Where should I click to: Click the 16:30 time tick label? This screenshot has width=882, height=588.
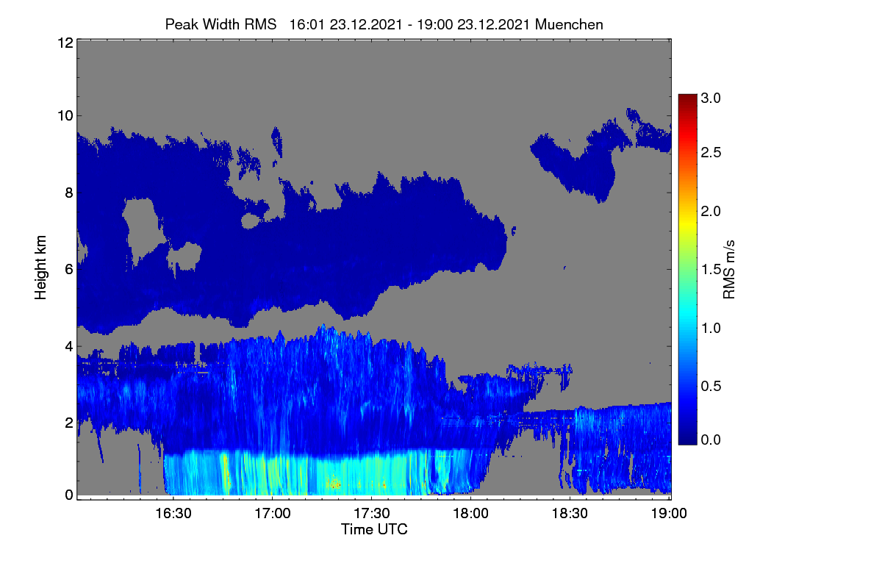tap(173, 514)
